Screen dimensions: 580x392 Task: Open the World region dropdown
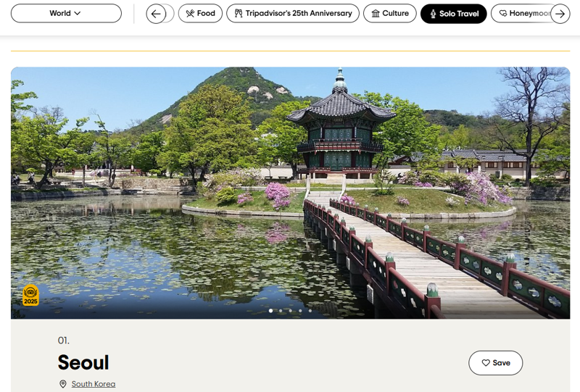(66, 13)
